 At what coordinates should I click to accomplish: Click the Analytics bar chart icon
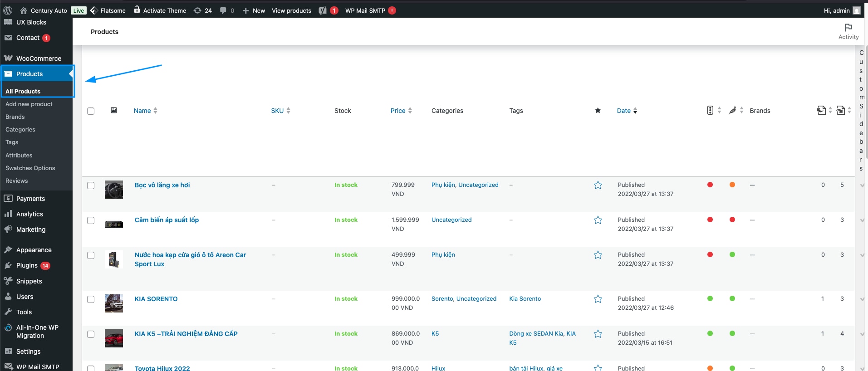coord(8,214)
